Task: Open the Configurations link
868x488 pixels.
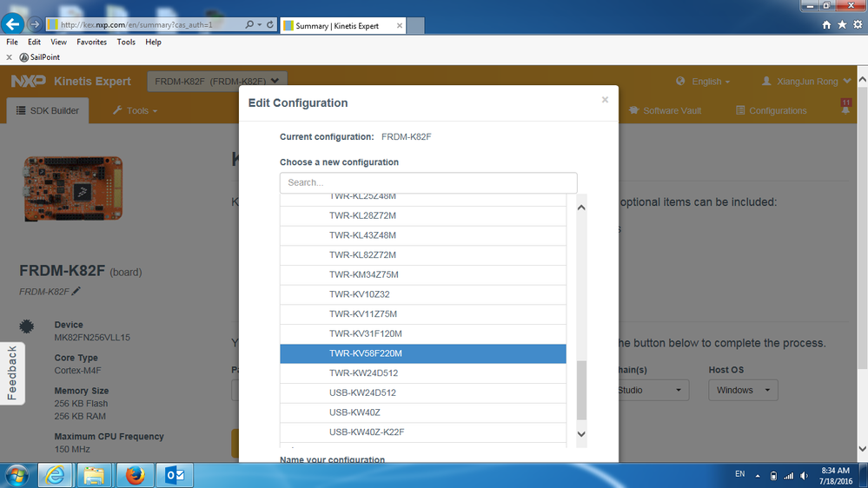Action: point(772,110)
